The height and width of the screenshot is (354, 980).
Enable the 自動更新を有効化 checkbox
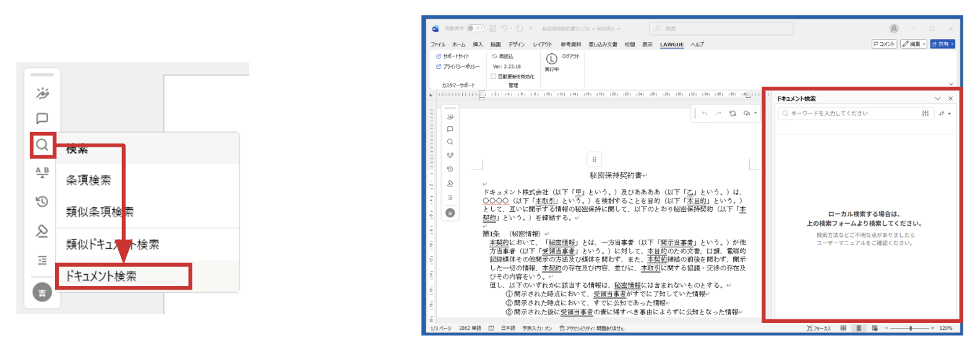[x=494, y=77]
